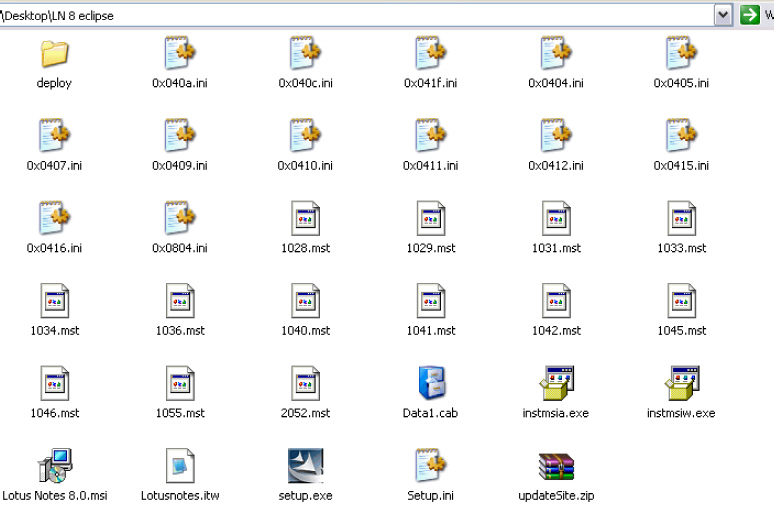The height and width of the screenshot is (511, 775).
Task: Click inside the address bar path field
Action: (x=350, y=15)
